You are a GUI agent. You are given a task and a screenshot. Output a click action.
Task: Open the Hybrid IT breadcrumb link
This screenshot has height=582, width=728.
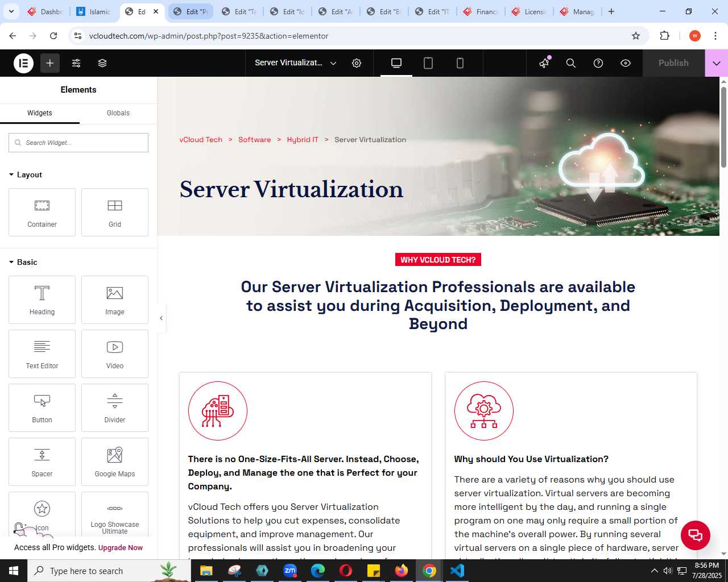(x=303, y=140)
